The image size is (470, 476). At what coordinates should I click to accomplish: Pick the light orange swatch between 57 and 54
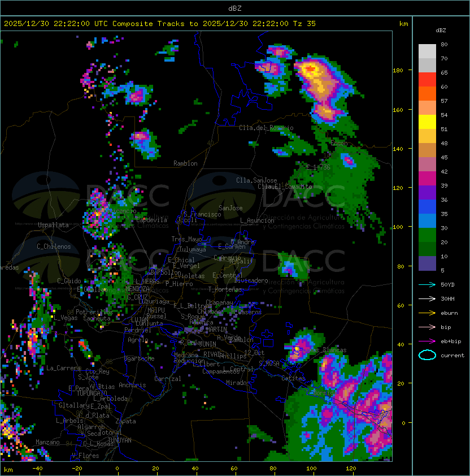427,108
